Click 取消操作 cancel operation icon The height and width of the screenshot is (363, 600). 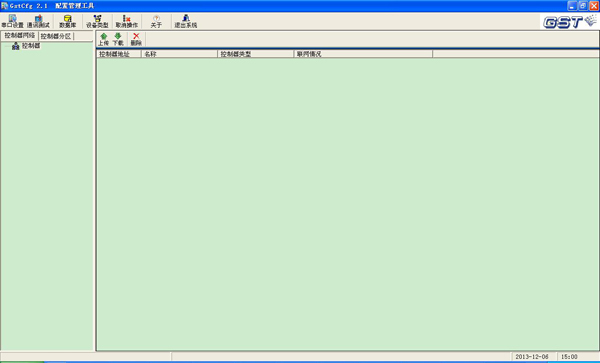(x=127, y=21)
